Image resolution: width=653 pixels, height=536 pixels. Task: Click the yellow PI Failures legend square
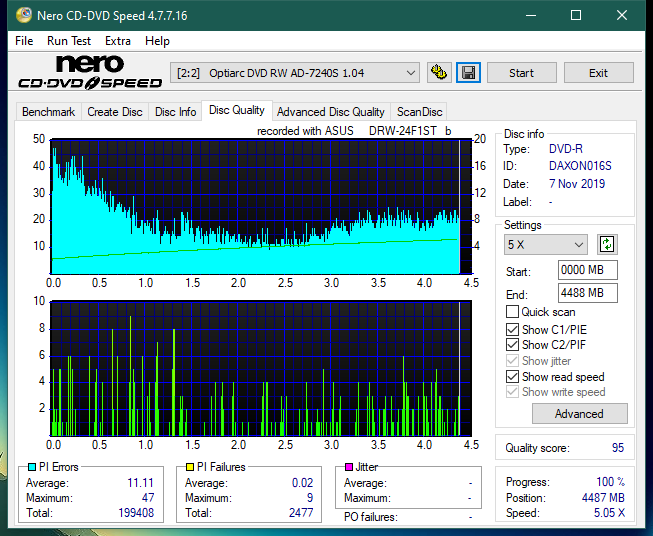click(x=190, y=467)
